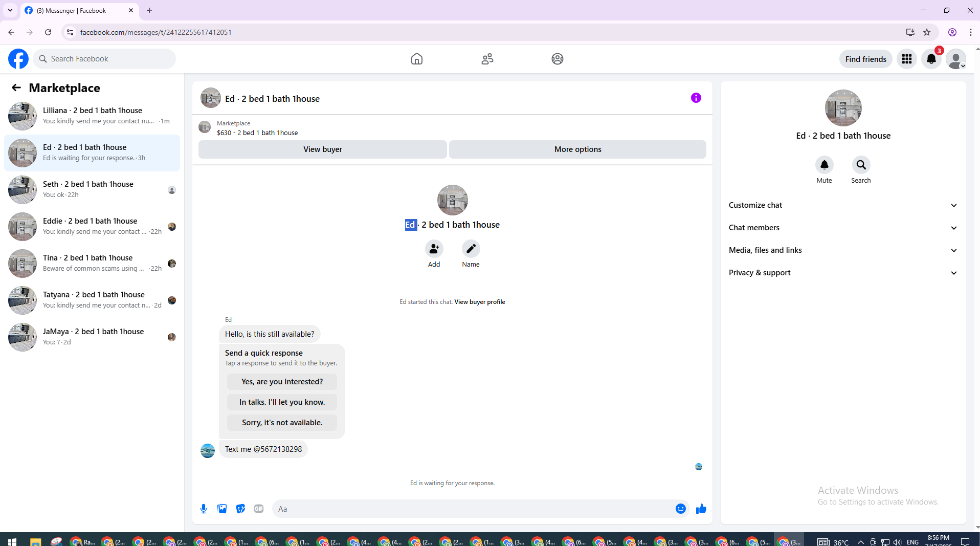Viewport: 980px width, 546px height.
Task: Open the volume control in system tray
Action: [897, 542]
